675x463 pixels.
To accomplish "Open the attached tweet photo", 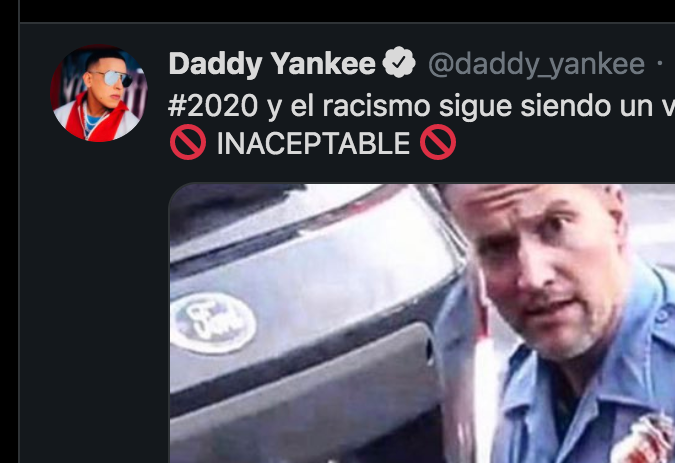I will [422, 324].
